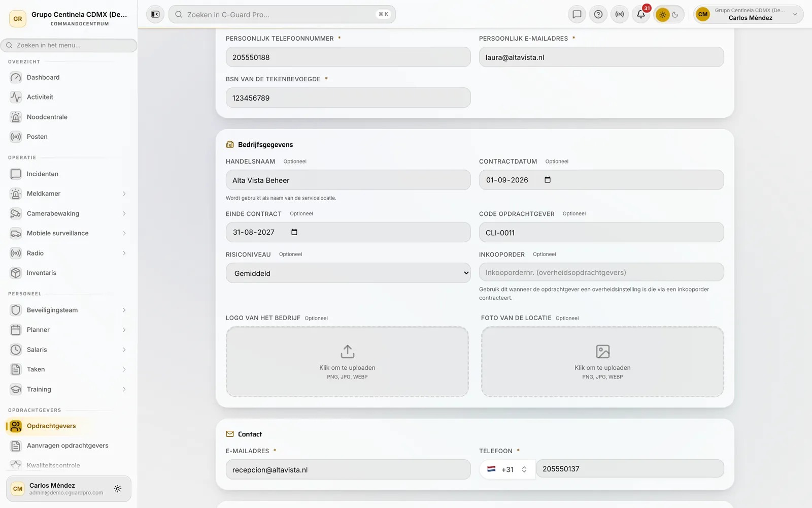Click the sidebar menu search box
This screenshot has width=812, height=508.
coord(69,45)
